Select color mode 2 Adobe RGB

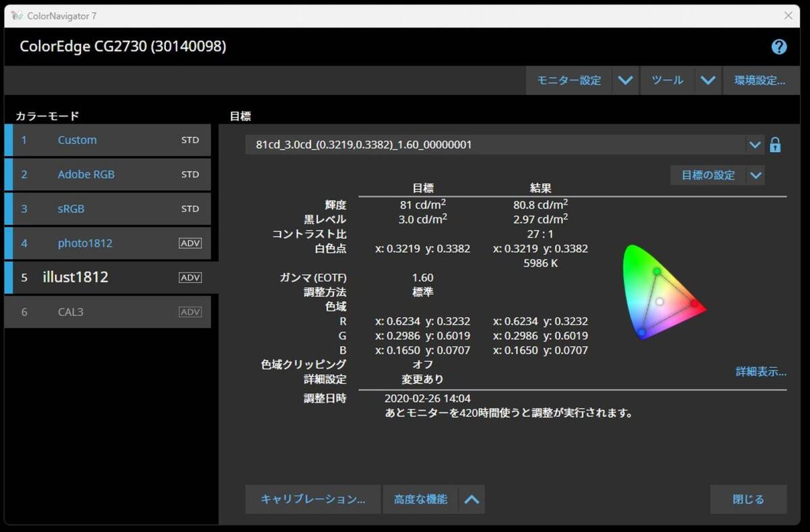(x=107, y=174)
